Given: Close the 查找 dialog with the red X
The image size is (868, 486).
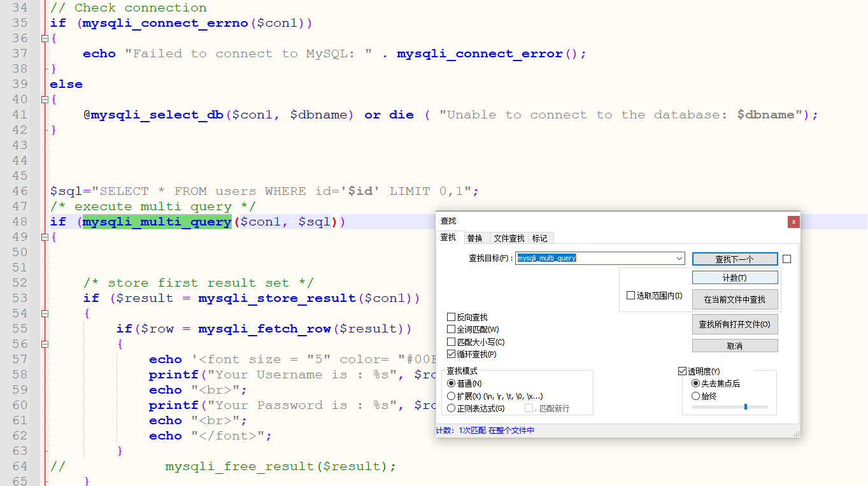Looking at the screenshot, I should [x=793, y=222].
